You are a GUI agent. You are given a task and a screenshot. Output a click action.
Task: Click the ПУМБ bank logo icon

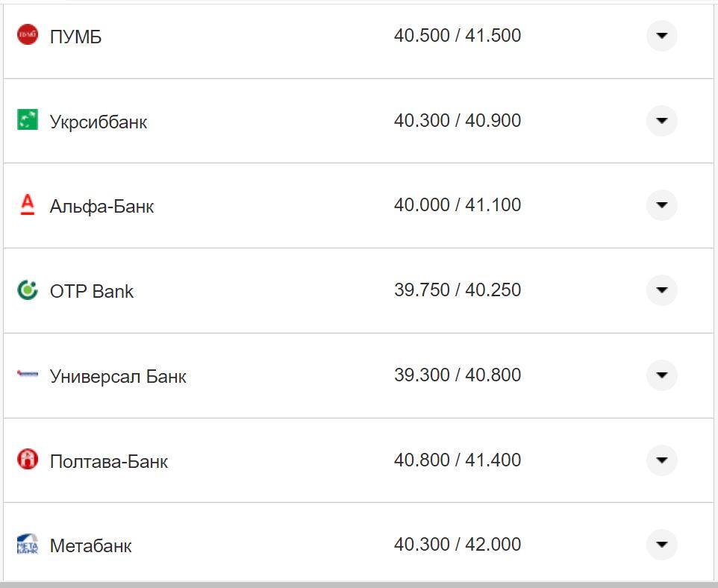pyautogui.click(x=28, y=35)
